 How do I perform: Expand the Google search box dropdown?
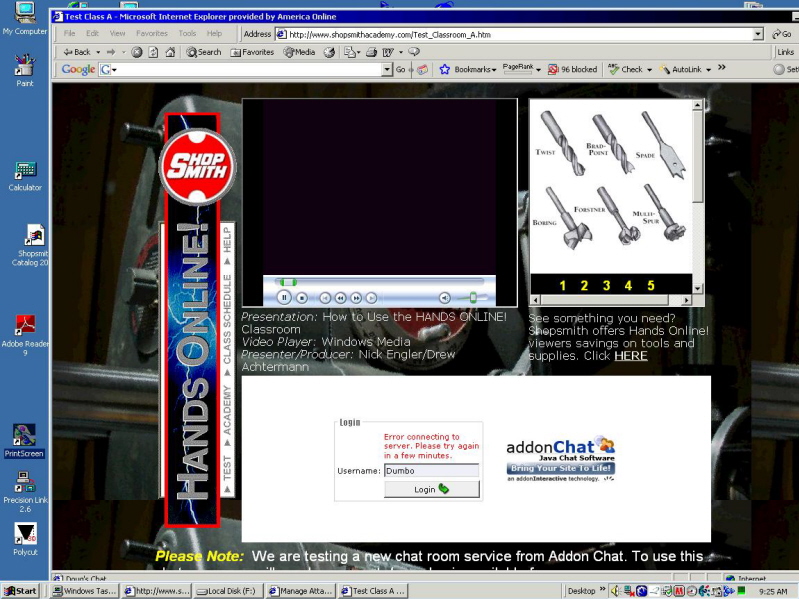(387, 69)
